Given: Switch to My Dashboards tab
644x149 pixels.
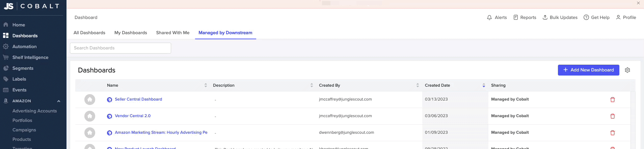Looking at the screenshot, I should coord(131,33).
